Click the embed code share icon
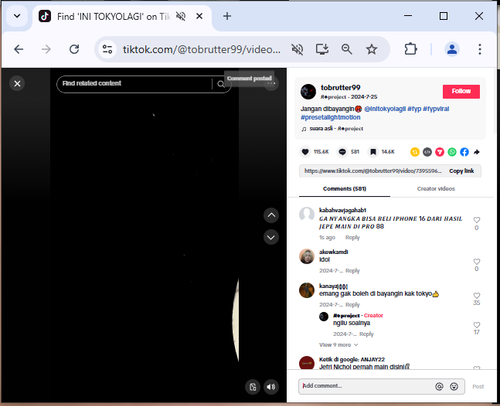The height and width of the screenshot is (406, 500). pyautogui.click(x=427, y=152)
